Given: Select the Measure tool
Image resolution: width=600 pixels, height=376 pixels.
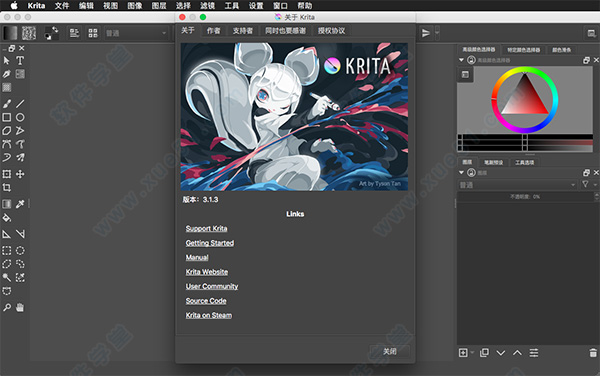Looking at the screenshot, I should 20,234.
